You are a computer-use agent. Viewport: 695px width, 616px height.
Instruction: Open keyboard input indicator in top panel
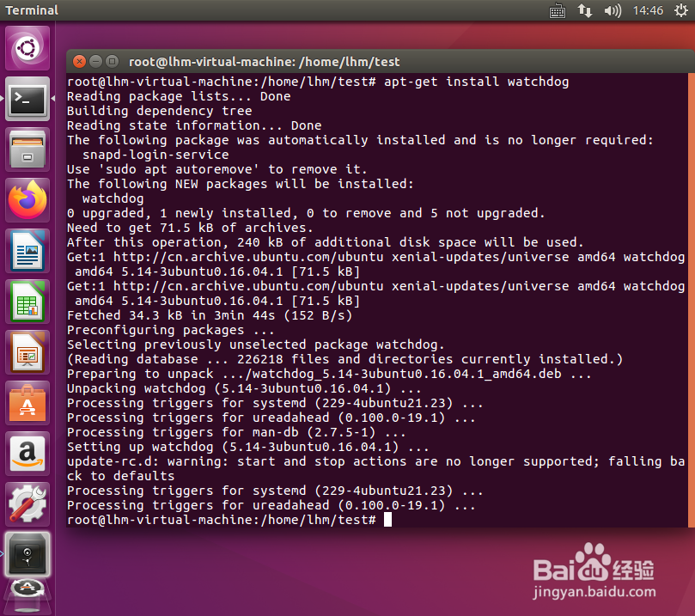click(558, 10)
